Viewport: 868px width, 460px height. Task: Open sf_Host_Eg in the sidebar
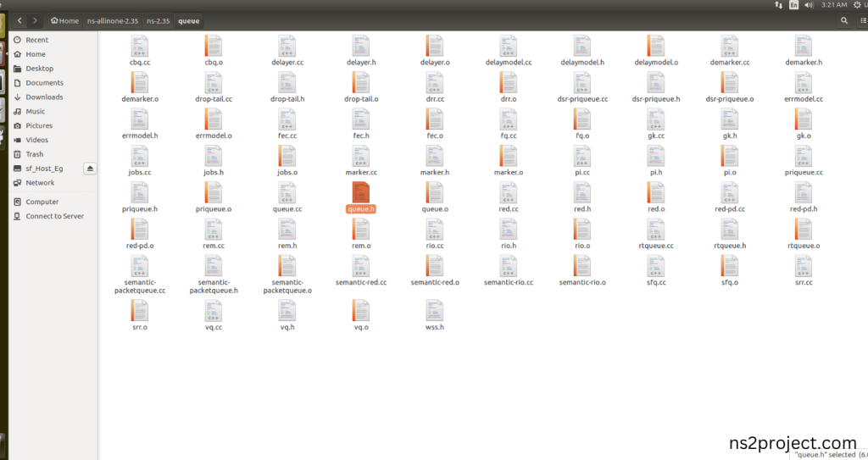pos(44,169)
